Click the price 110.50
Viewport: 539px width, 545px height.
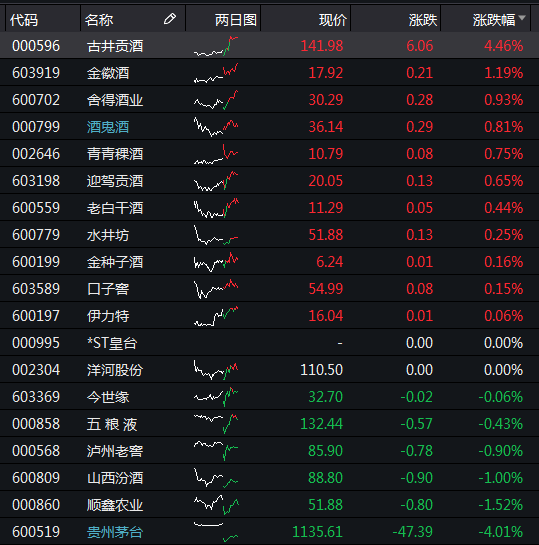[322, 370]
